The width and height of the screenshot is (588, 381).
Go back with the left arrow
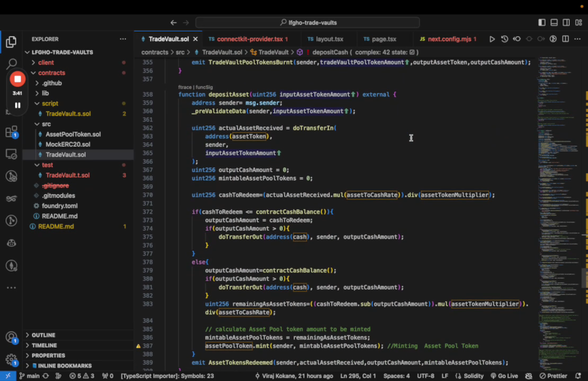point(173,22)
